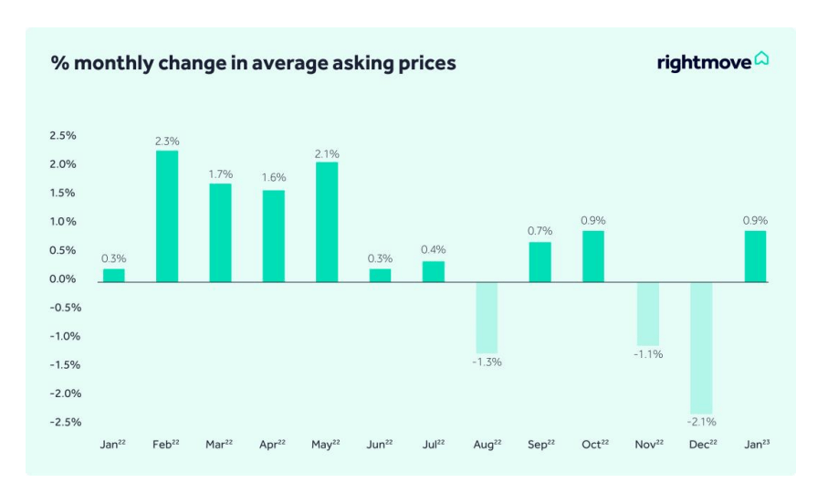This screenshot has height=504, width=828.
Task: Select the 2.5% y-axis tick label
Action: [x=63, y=135]
